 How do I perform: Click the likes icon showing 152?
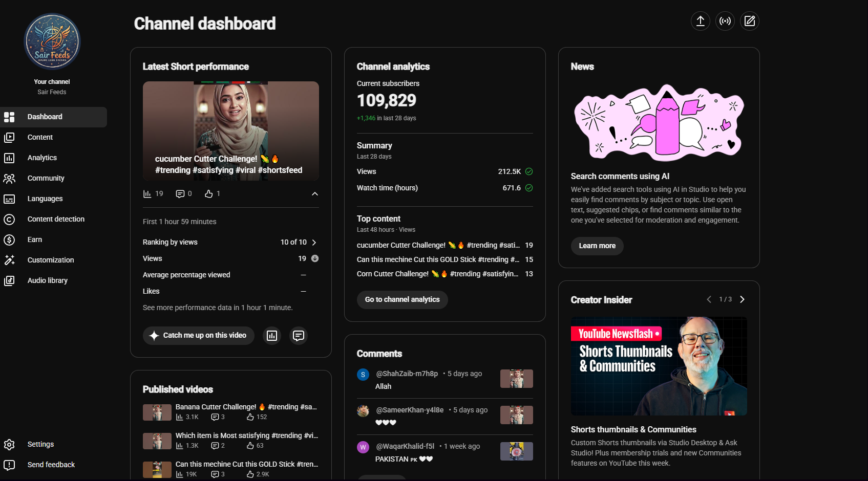tap(250, 417)
